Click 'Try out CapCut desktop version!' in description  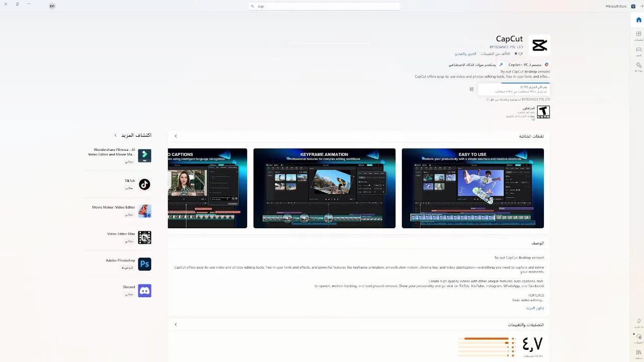coord(519,257)
